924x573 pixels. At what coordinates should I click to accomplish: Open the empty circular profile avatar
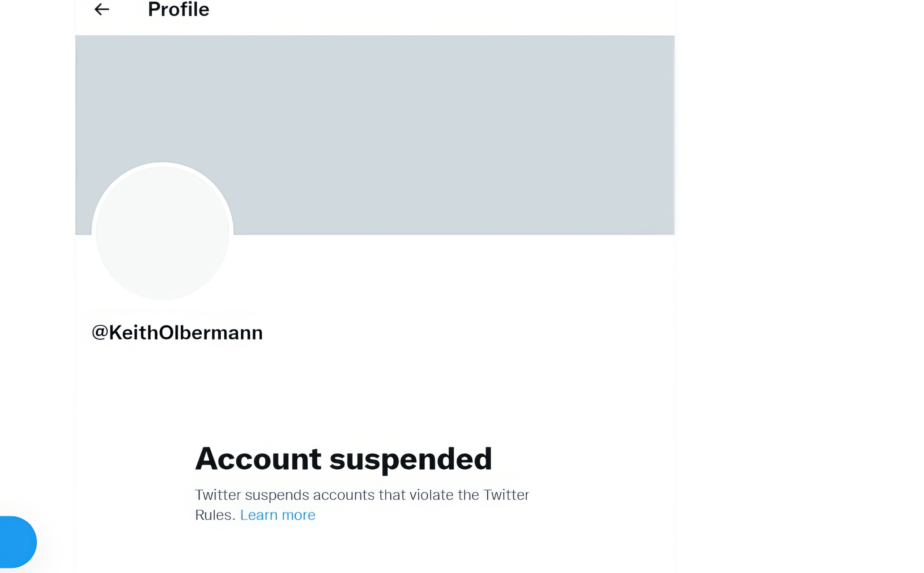click(163, 232)
